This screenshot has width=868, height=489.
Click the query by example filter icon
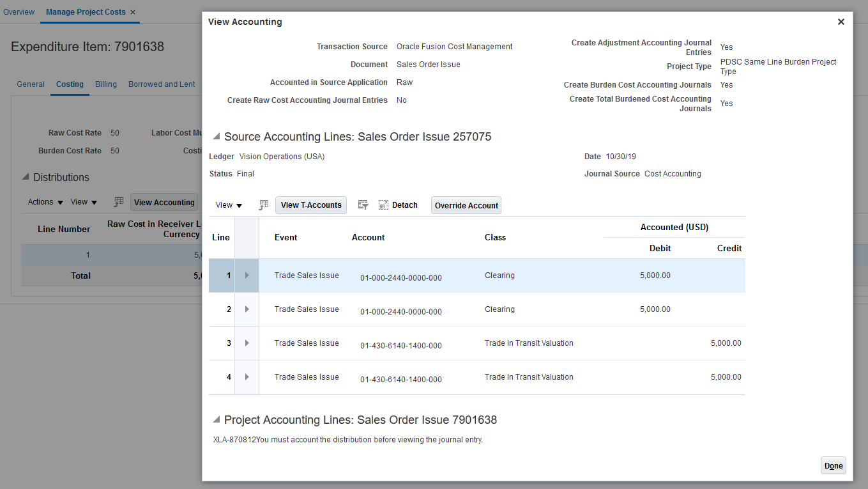pos(363,205)
